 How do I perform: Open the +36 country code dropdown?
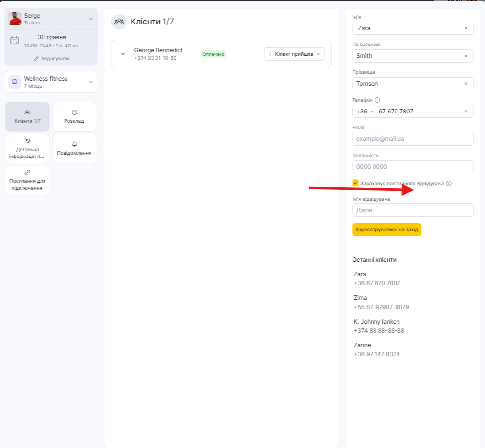pos(365,112)
